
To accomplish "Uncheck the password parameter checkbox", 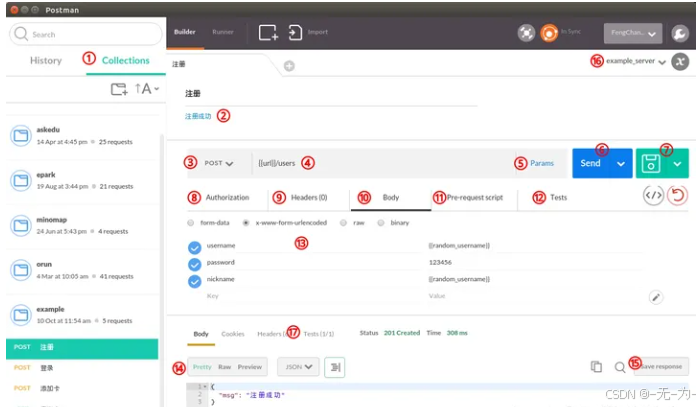I will tap(195, 264).
